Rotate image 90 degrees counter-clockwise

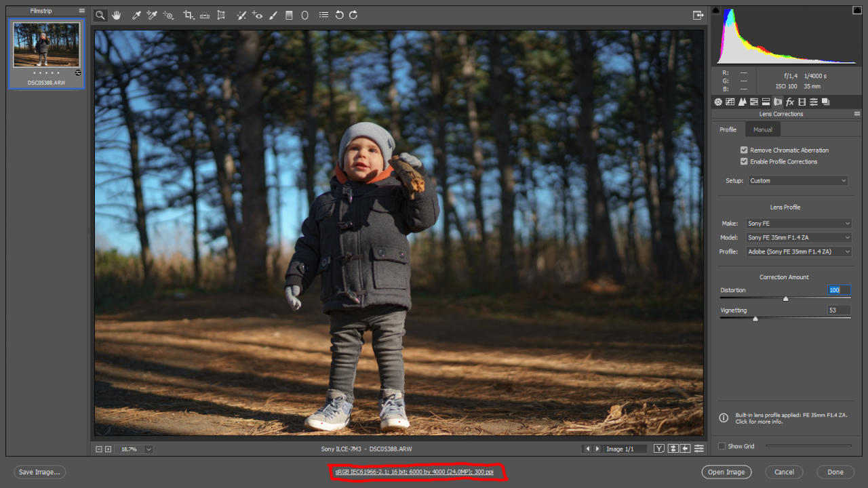pyautogui.click(x=339, y=15)
